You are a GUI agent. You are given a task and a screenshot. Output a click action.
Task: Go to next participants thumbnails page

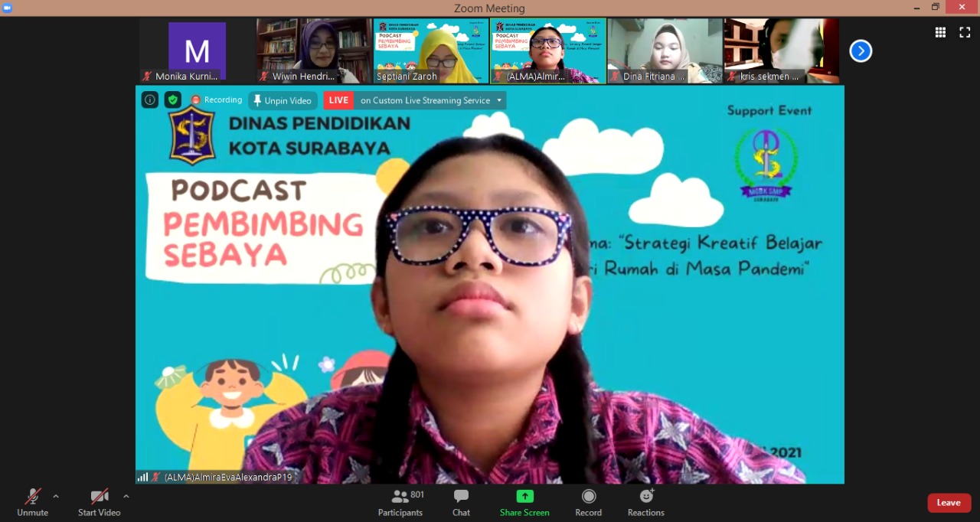[861, 51]
